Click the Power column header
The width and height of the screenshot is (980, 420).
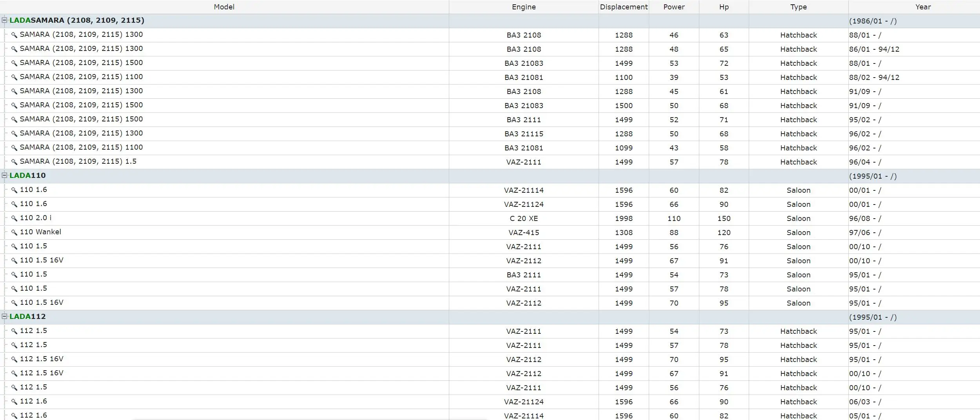[674, 7]
